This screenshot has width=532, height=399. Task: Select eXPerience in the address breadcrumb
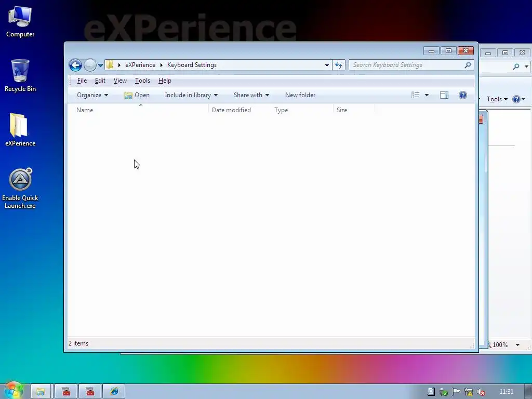click(x=140, y=65)
